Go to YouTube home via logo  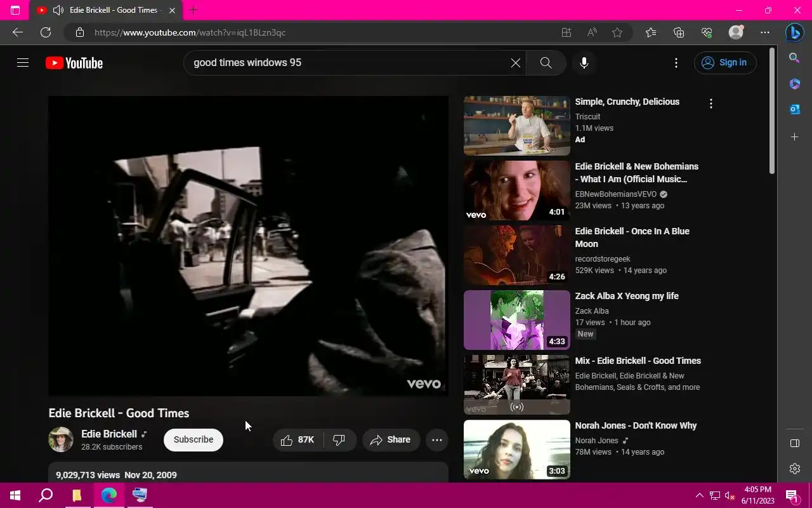74,63
